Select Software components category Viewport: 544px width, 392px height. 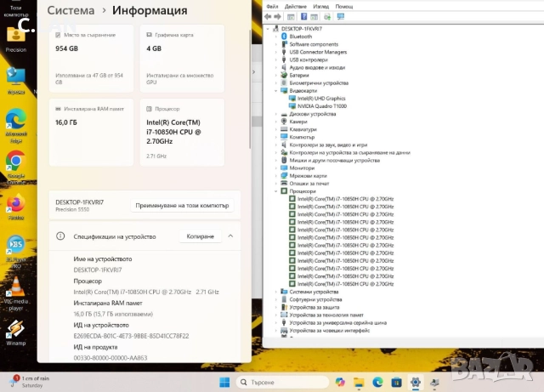[314, 44]
